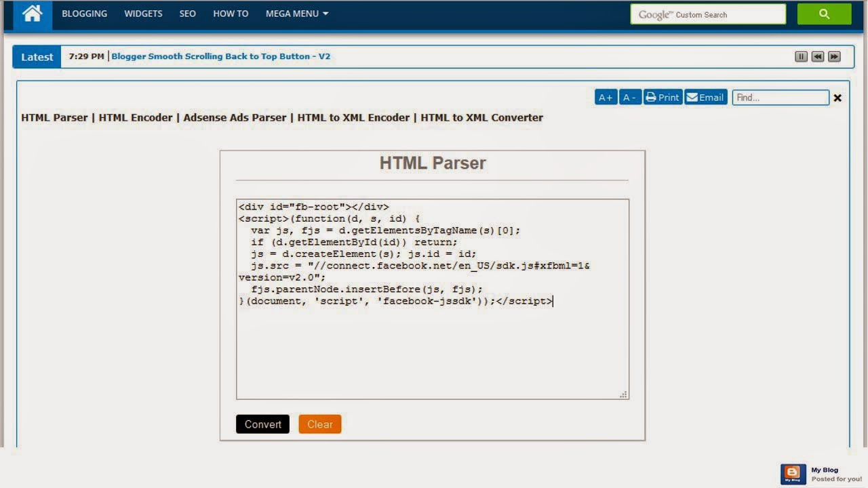Increase font size with A+ button
Screen dimensions: 868x488
point(606,98)
